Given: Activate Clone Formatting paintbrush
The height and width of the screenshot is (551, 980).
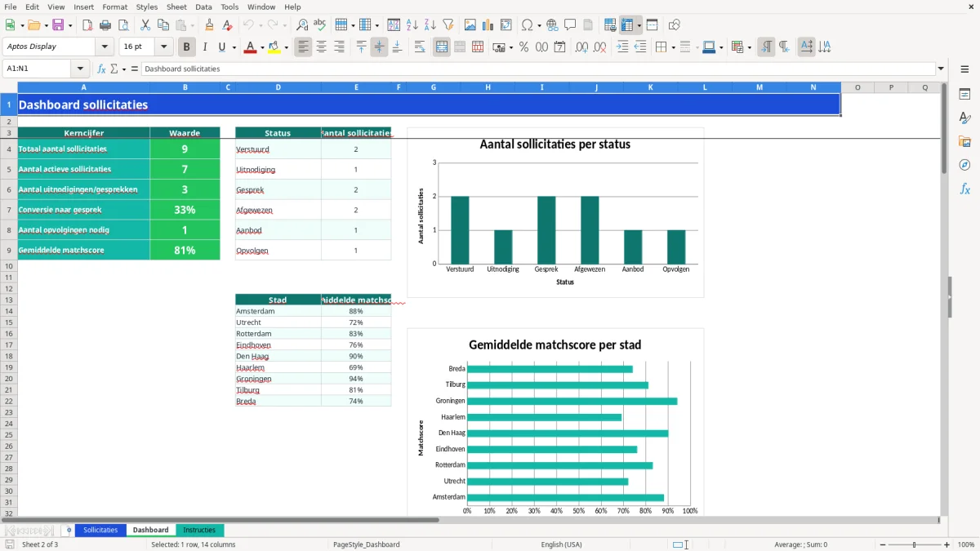Looking at the screenshot, I should pyautogui.click(x=210, y=25).
